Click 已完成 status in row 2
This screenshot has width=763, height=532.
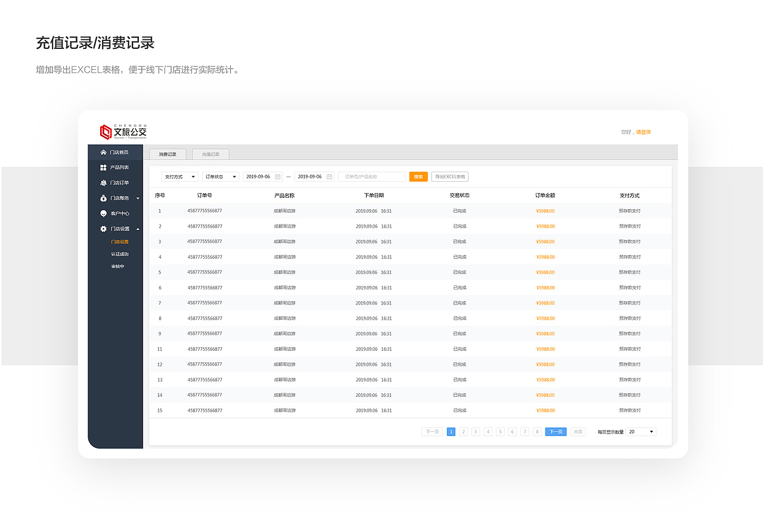pyautogui.click(x=460, y=226)
